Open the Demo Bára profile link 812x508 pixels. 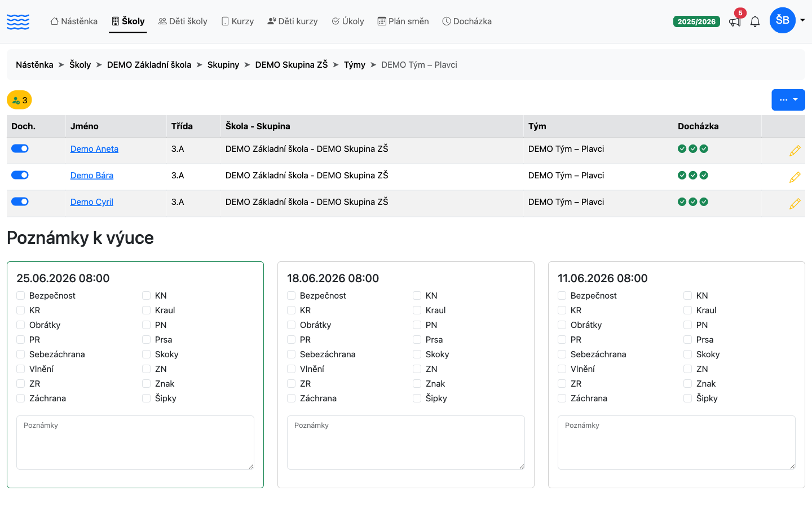(92, 176)
